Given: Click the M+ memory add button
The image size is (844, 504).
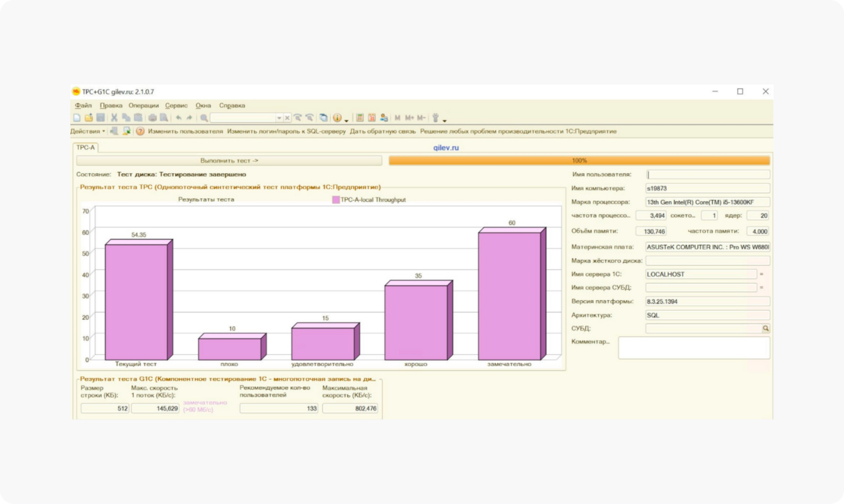Looking at the screenshot, I should (409, 118).
